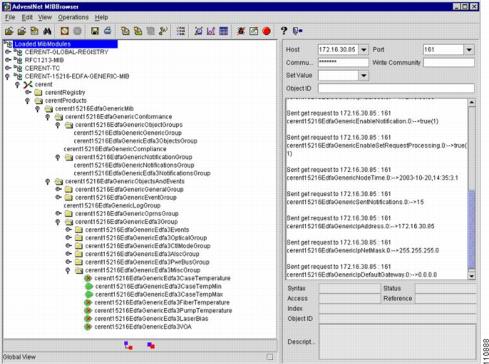
Task: Expand the CERENT-GLOBAL-REGISTRY module
Action: tap(8, 52)
